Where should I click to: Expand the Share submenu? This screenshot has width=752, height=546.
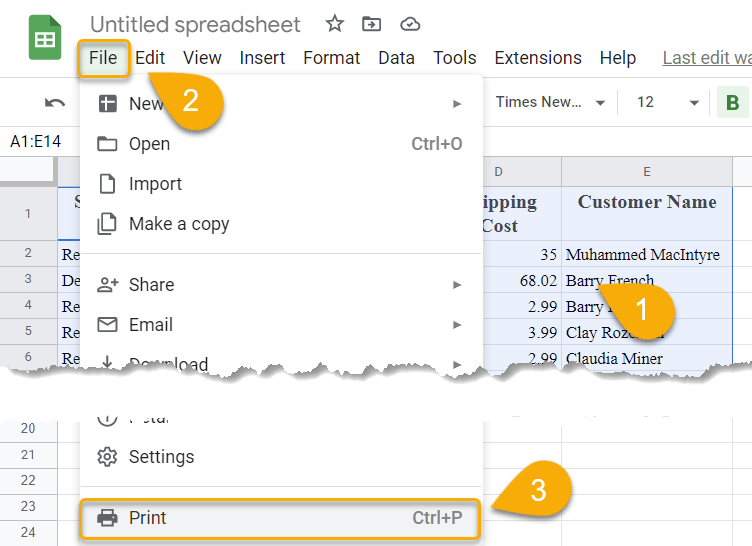281,285
